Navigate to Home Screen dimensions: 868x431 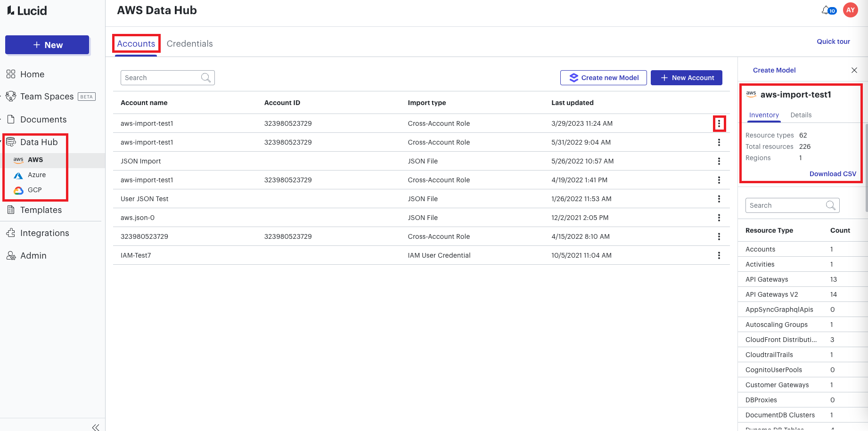pyautogui.click(x=32, y=74)
